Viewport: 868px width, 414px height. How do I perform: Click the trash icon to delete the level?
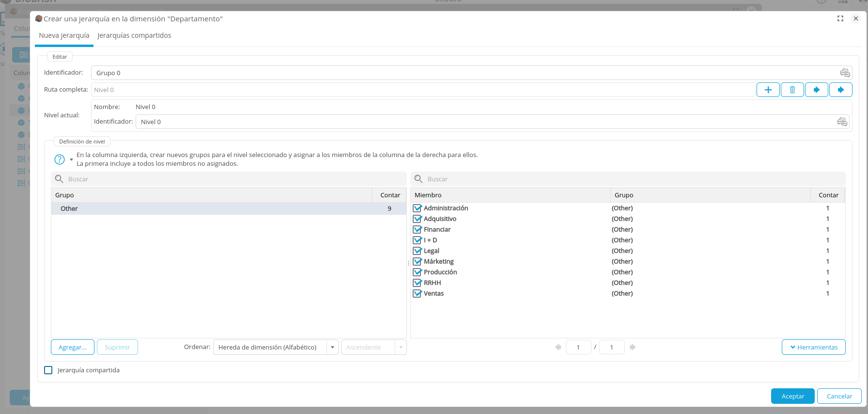pyautogui.click(x=792, y=90)
